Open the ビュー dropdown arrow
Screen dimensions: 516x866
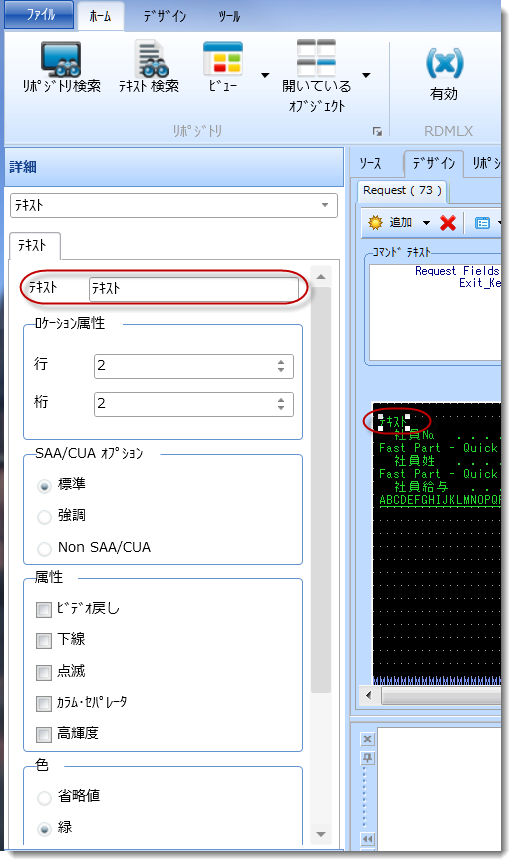pos(265,75)
